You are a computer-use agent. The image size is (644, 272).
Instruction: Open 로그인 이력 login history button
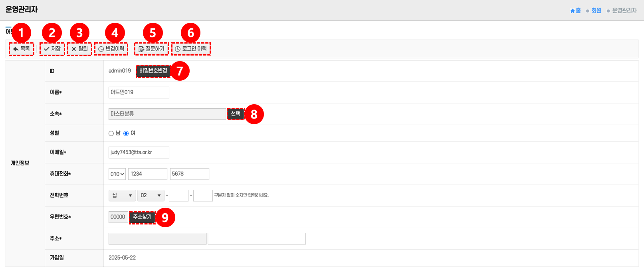[191, 49]
